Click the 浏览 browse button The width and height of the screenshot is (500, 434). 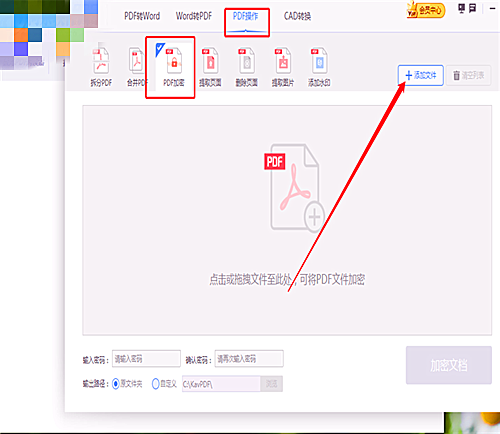(x=272, y=384)
